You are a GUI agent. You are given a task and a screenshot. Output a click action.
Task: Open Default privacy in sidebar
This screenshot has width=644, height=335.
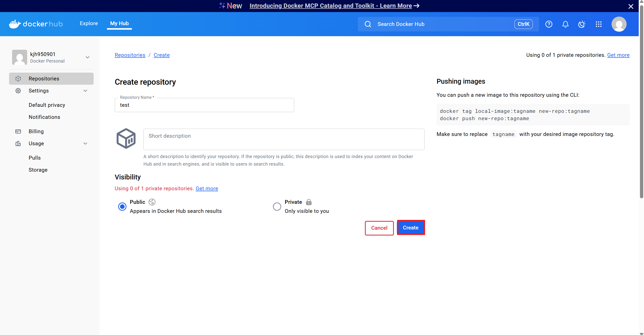pos(47,105)
